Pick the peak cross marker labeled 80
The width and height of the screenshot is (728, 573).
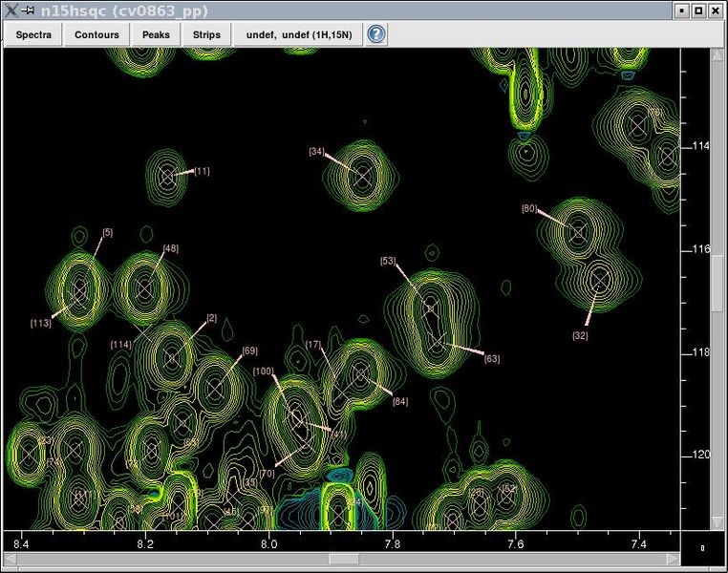click(578, 230)
